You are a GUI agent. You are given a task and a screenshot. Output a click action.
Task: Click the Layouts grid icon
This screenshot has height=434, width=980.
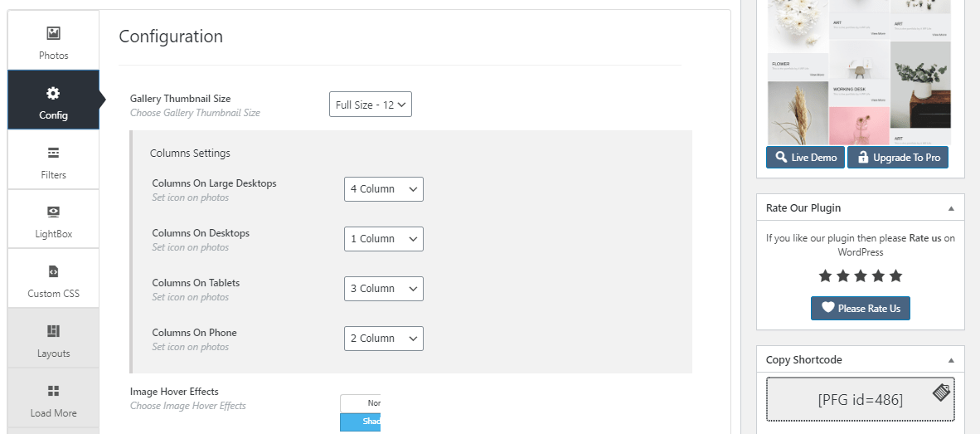(x=53, y=331)
